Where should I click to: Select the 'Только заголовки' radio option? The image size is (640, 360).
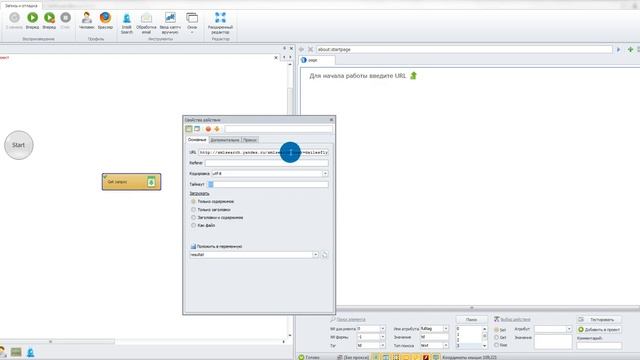193,209
